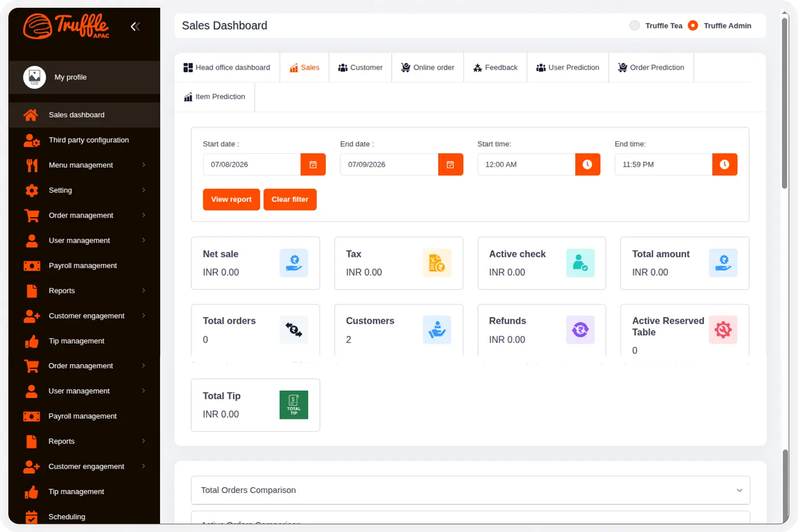Screen dimensions: 798x532
Task: Expand the first Reports submenu
Action: 144,290
